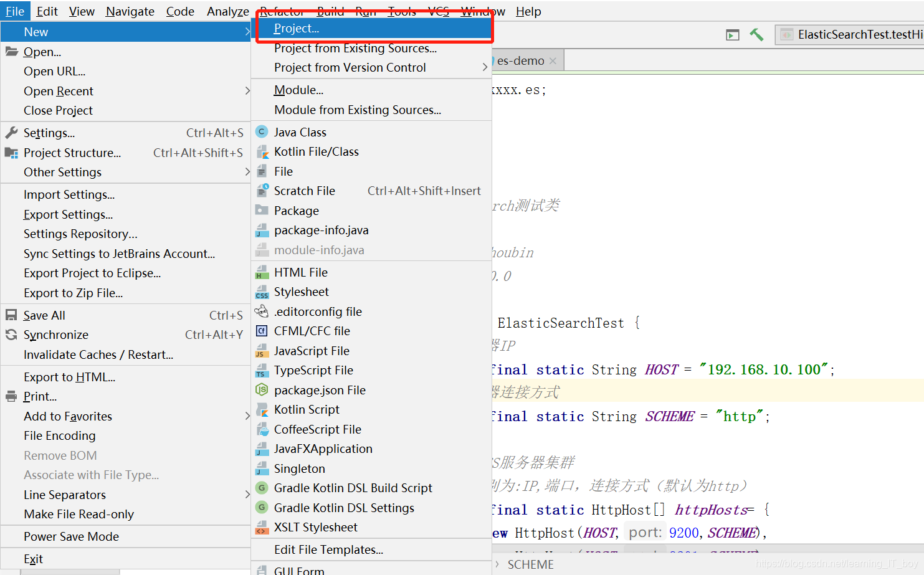Click the Kotlin File/Class icon
The image size is (924, 575).
point(262,151)
